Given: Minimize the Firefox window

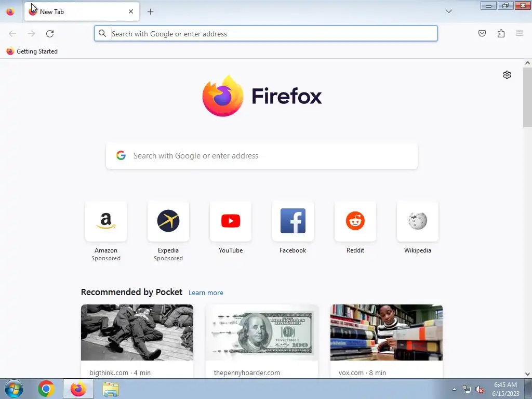Looking at the screenshot, I should pos(488,5).
